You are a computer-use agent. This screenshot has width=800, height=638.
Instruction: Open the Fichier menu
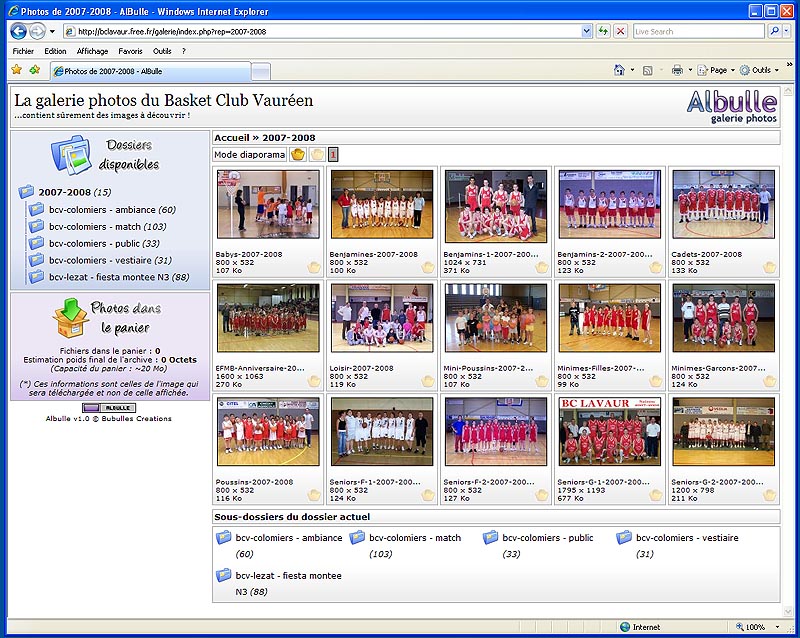tap(23, 51)
